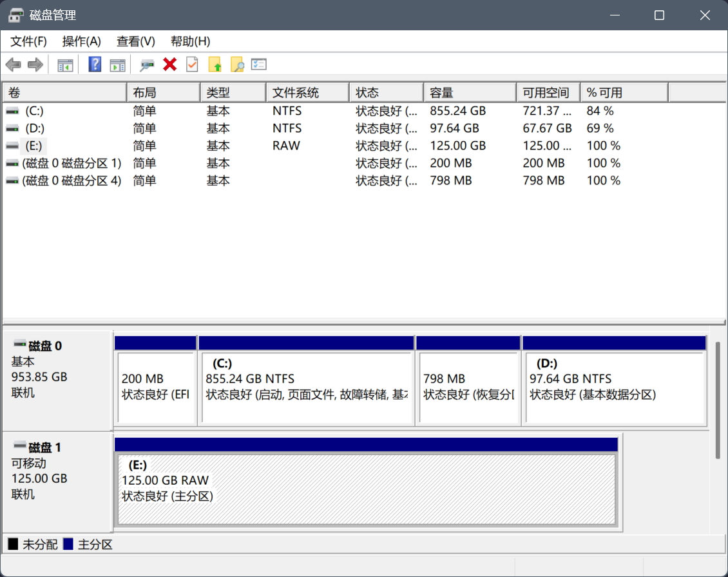Image resolution: width=728 pixels, height=577 pixels.
Task: Click the folder icon with magnifying glass
Action: coord(237,64)
